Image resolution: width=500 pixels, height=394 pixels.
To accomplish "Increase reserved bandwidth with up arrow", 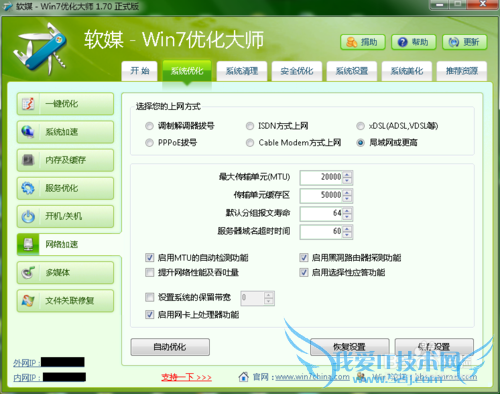I will tap(269, 295).
